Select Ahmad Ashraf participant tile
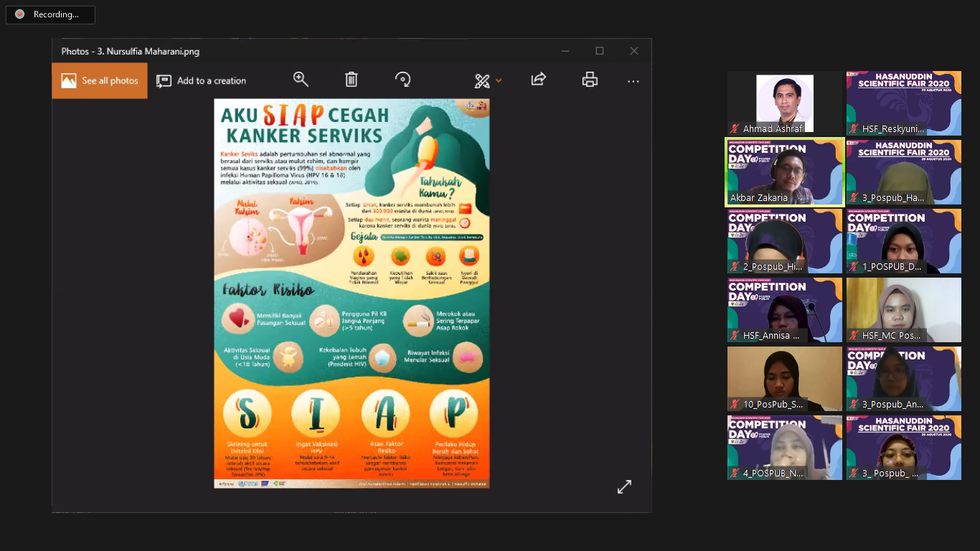980x551 pixels. [x=785, y=103]
